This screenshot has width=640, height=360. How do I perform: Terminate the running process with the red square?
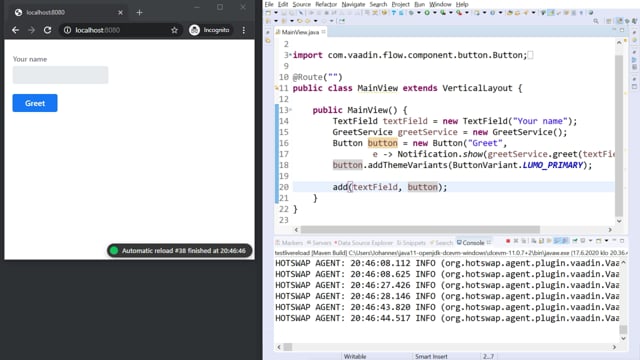508,241
